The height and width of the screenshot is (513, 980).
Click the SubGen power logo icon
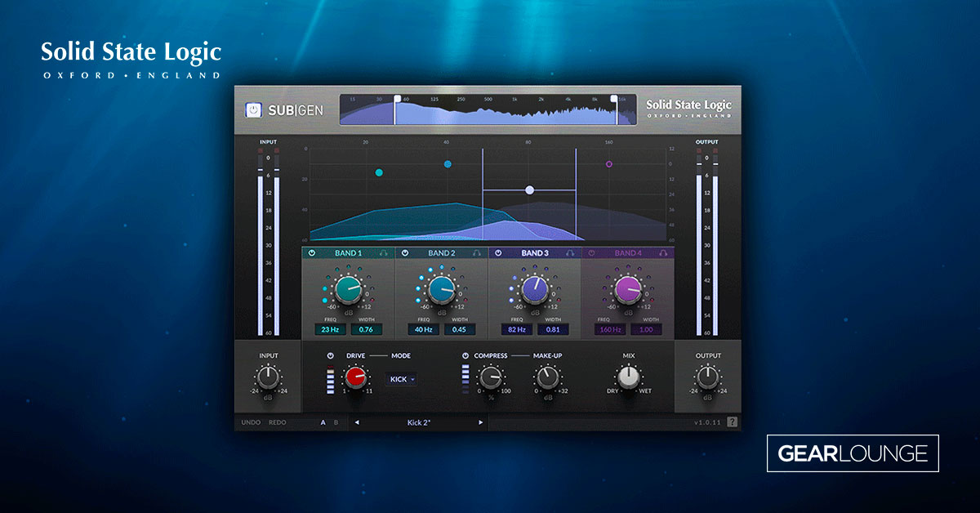click(x=253, y=109)
